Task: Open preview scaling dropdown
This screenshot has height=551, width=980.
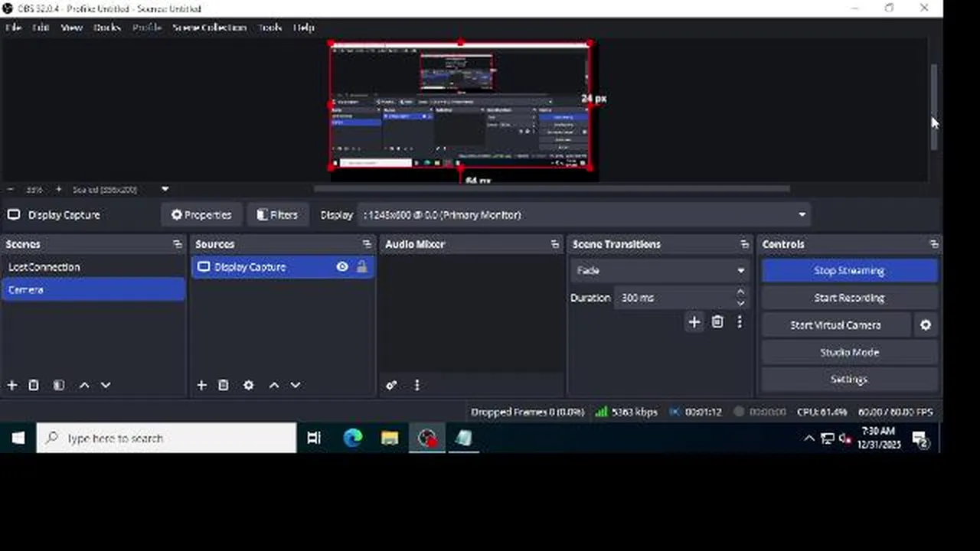Action: pyautogui.click(x=120, y=189)
